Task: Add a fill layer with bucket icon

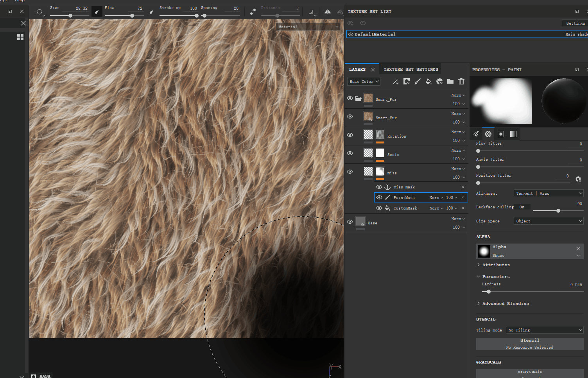Action: tap(428, 81)
